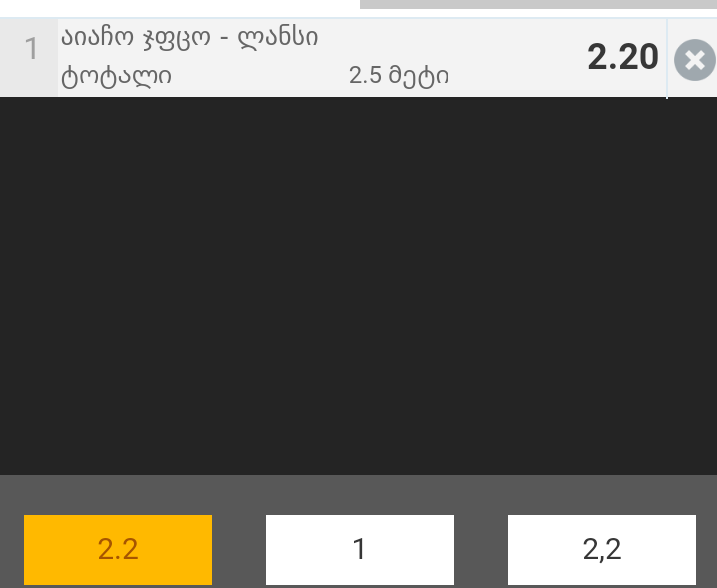Viewport: 717px width, 588px height.
Task: Click the gray panel between 1 and 2,2 buttons
Action: pyautogui.click(x=481, y=550)
